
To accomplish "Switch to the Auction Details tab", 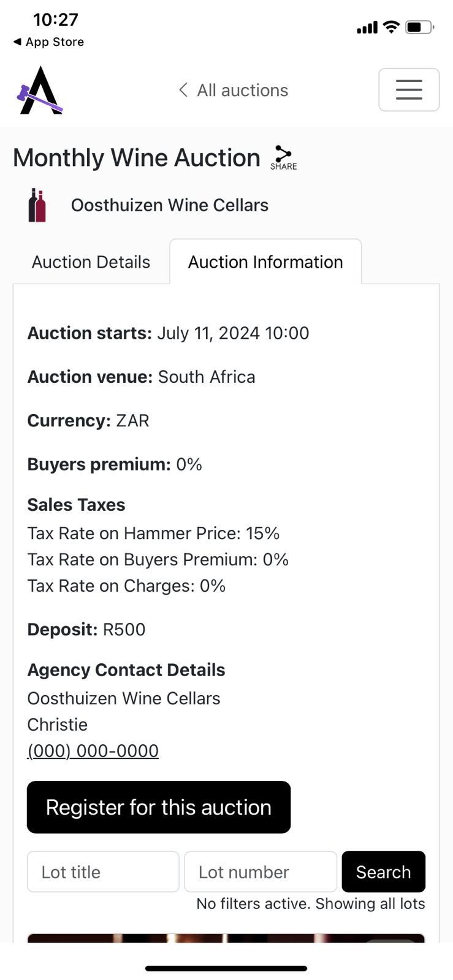I will coord(91,262).
